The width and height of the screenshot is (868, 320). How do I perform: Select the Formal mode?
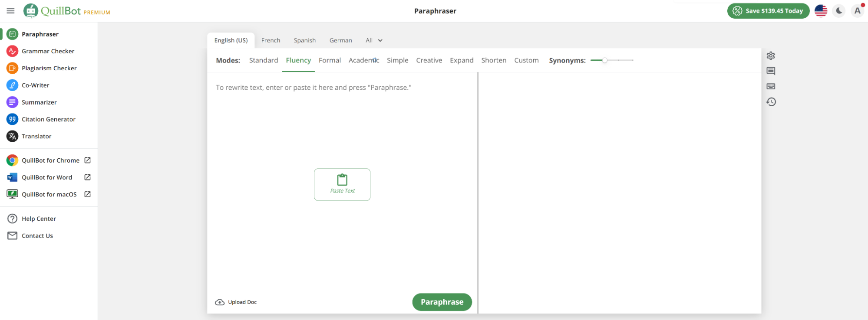coord(330,60)
